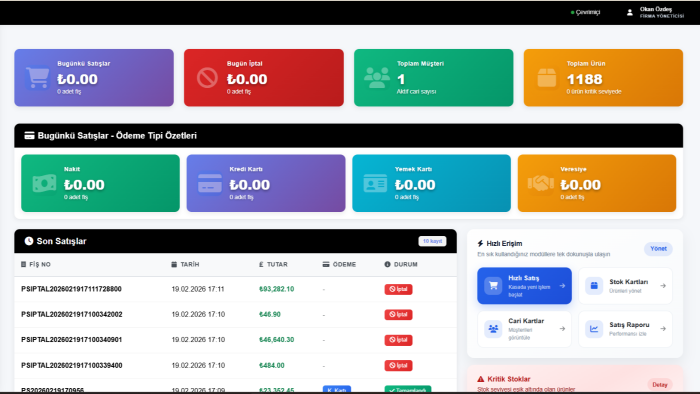Click the amount ₺46.90

[x=270, y=315]
